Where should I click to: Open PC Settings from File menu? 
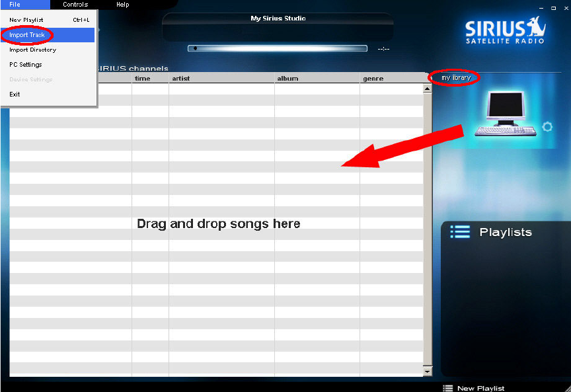48,65
